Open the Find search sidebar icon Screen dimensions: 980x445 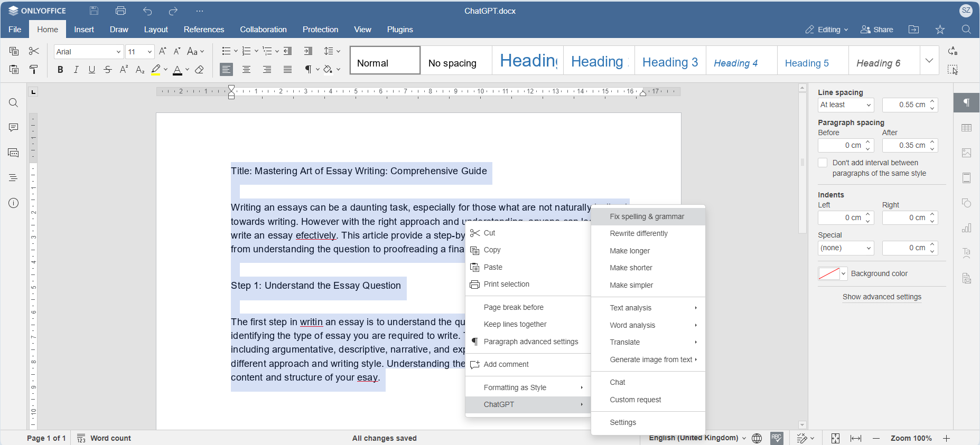14,103
